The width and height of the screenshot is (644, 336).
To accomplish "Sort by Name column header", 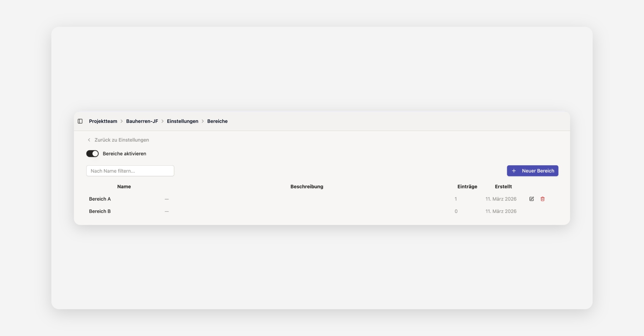I will point(124,186).
